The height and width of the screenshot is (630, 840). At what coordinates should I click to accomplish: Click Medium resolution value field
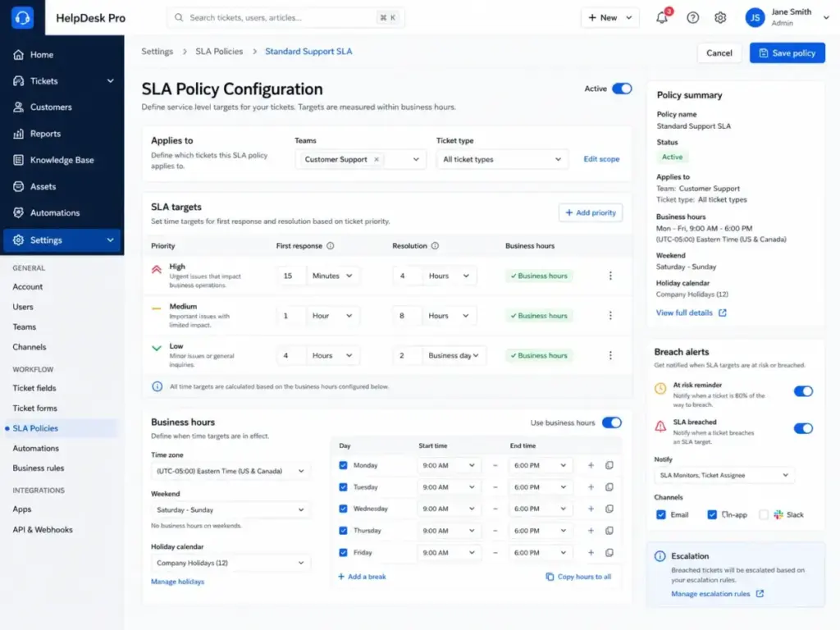(407, 316)
